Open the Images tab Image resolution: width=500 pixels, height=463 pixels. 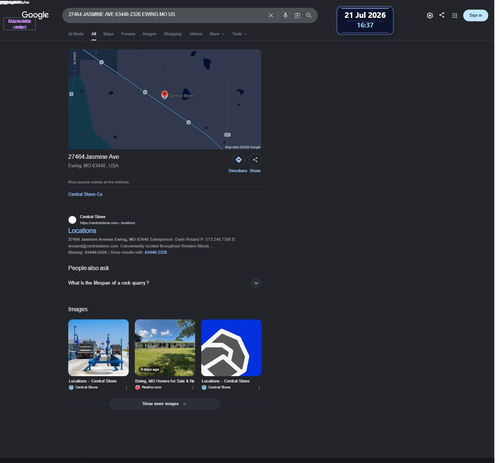click(x=149, y=34)
